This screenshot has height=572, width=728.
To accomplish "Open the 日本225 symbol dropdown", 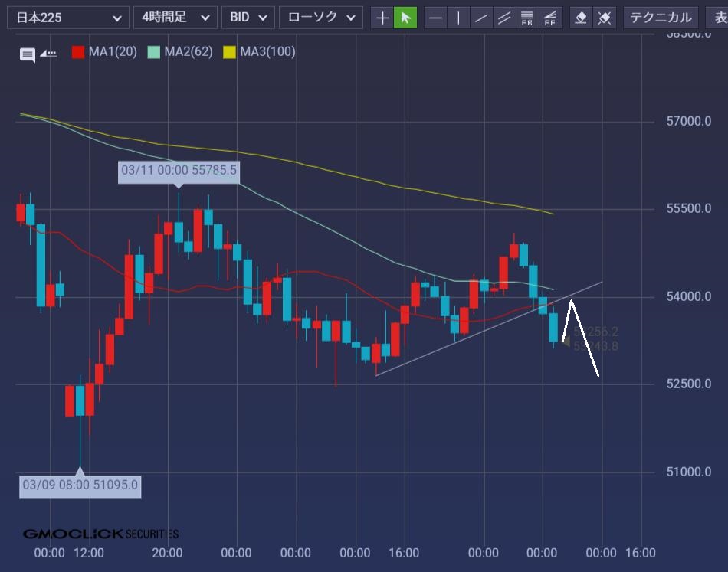I will coord(66,17).
